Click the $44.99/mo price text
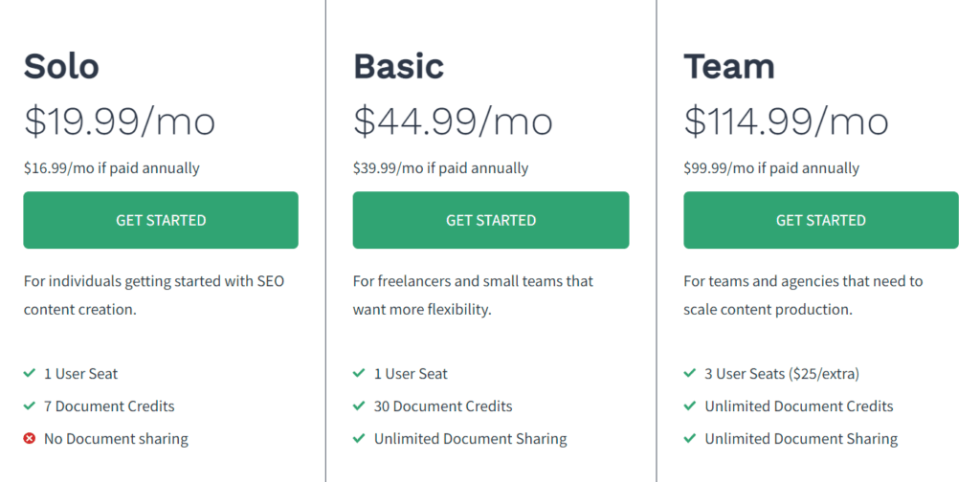The image size is (980, 482). (453, 121)
